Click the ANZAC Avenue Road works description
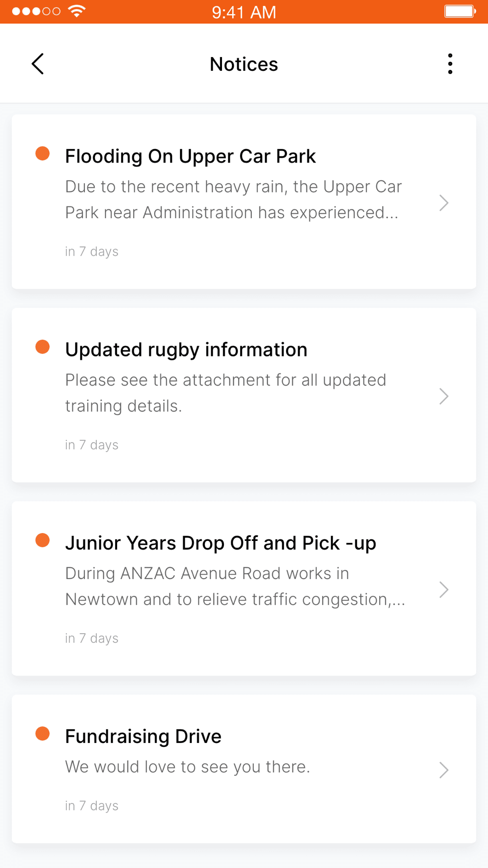Image resolution: width=488 pixels, height=868 pixels. (x=235, y=586)
